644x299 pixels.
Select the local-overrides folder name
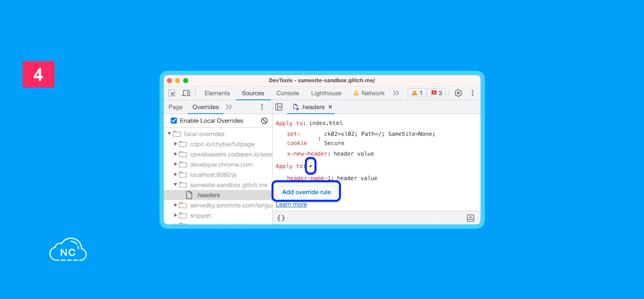tap(204, 134)
